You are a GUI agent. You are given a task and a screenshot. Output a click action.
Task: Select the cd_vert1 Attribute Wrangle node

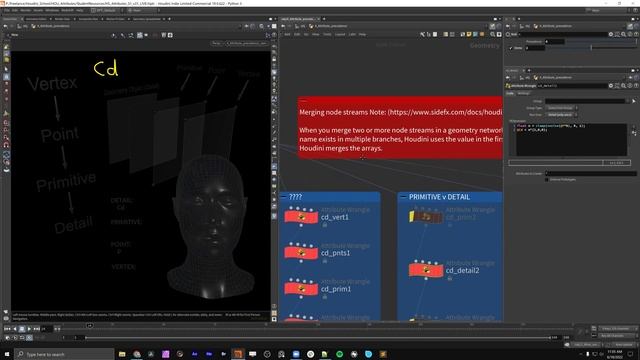coord(301,217)
